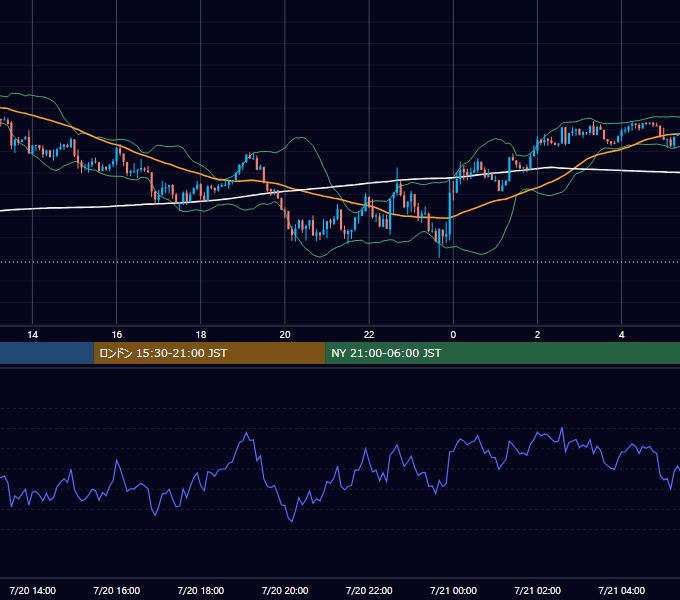Click time axis label 18
Screen dimensions: 680x600
click(201, 335)
